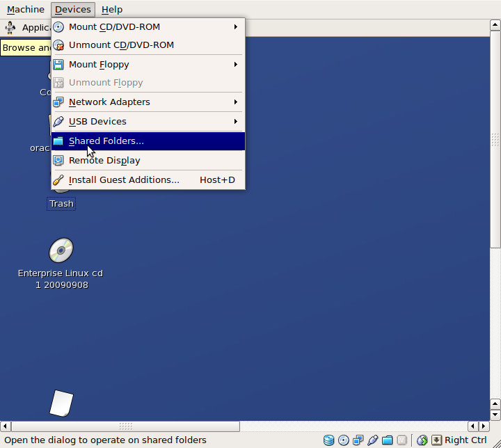
Task: Expand Mount Floppy submenu arrow
Action: point(236,65)
